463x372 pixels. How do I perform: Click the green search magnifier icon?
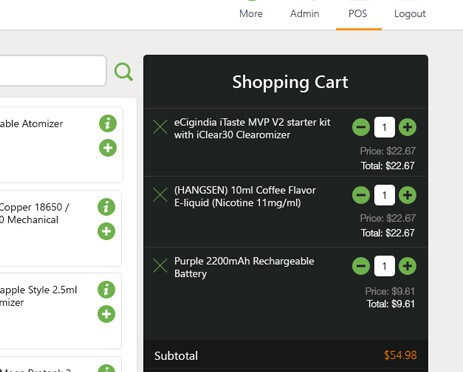point(123,71)
